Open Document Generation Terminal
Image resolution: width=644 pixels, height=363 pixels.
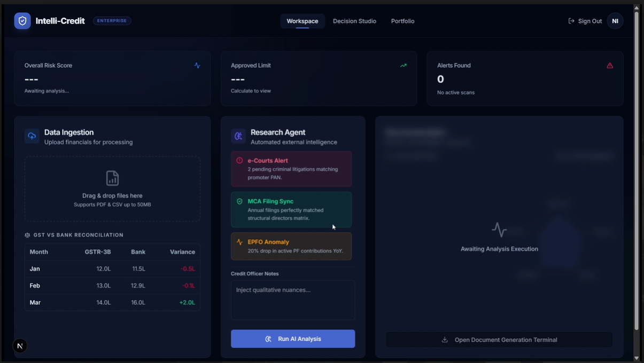pos(499,340)
